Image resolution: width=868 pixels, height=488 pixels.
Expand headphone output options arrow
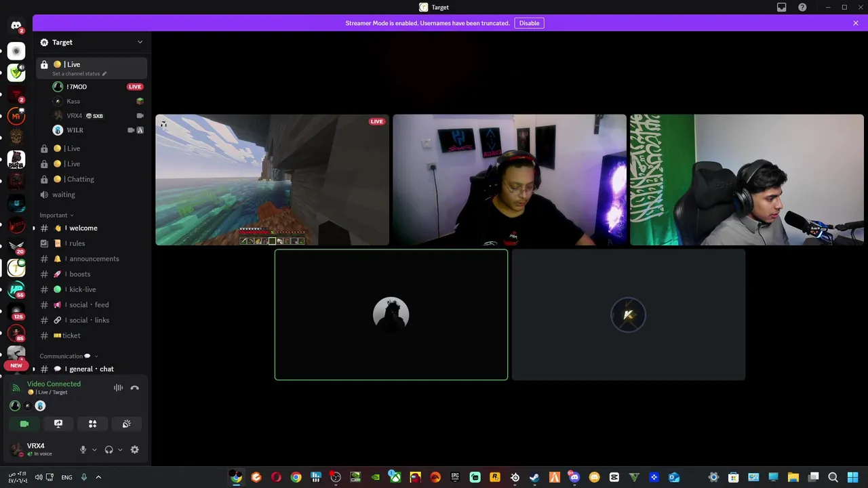(x=120, y=449)
